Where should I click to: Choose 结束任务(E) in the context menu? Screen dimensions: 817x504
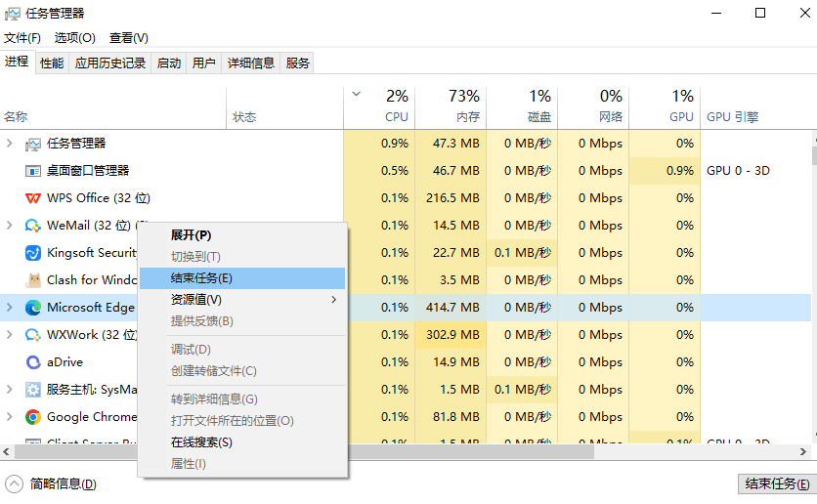pos(242,278)
